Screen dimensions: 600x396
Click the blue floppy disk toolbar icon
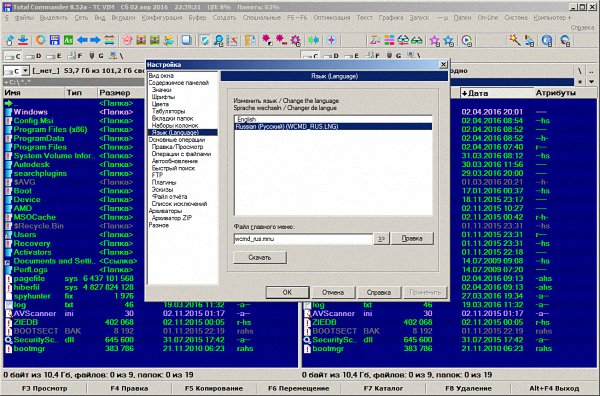click(55, 40)
